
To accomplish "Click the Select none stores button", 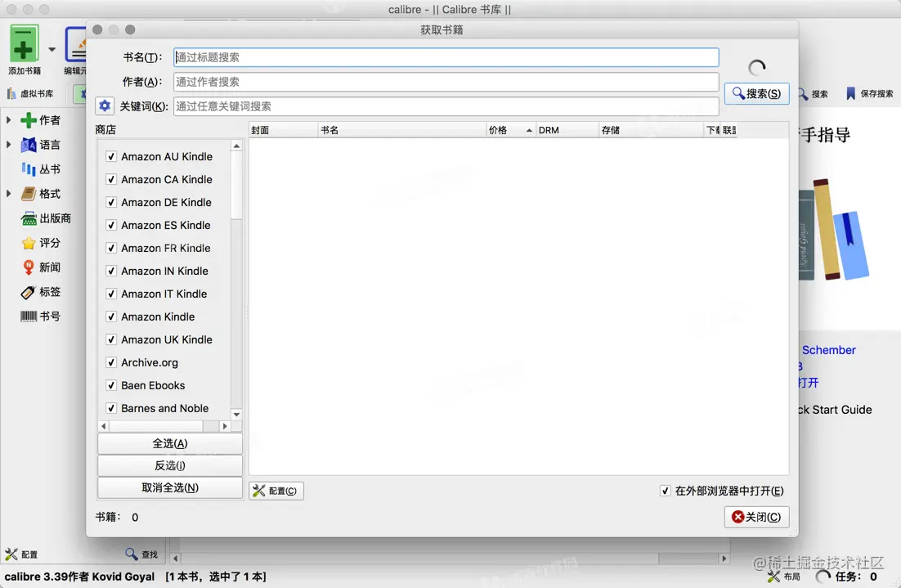I will (170, 487).
